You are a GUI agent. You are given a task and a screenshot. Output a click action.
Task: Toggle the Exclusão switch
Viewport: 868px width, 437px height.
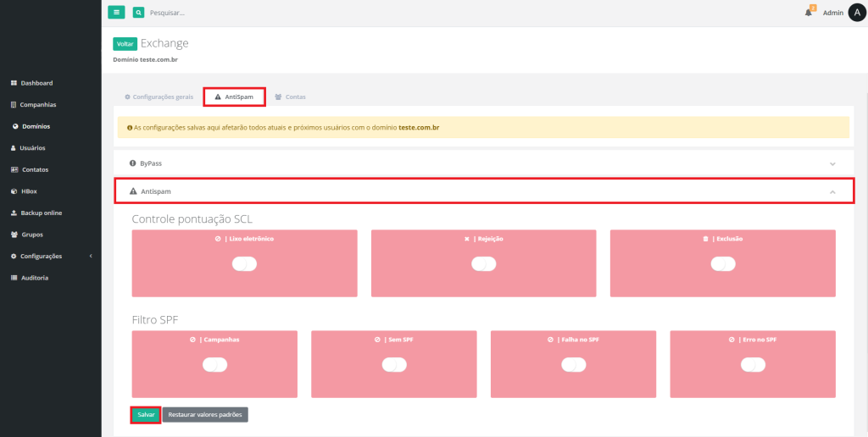pyautogui.click(x=723, y=264)
